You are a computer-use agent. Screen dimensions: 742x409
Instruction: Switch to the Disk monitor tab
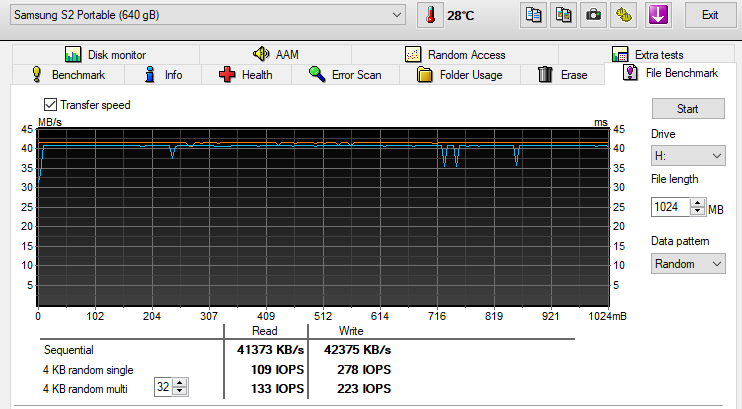(x=106, y=54)
